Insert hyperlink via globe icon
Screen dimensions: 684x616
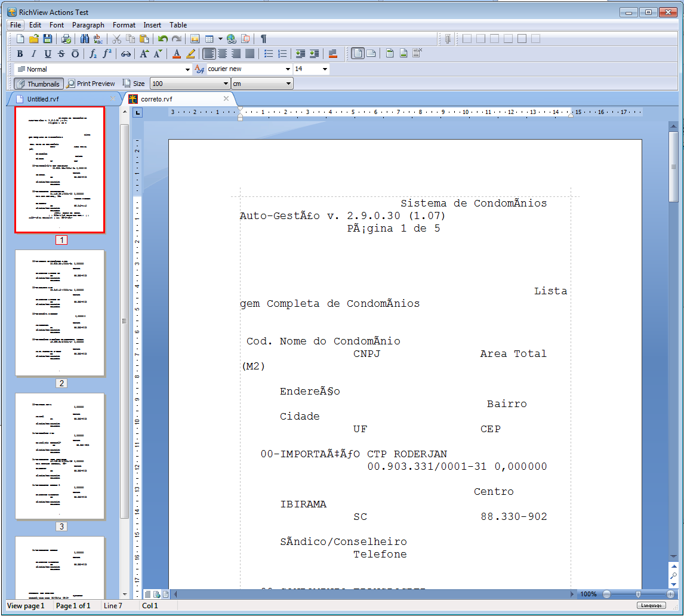(232, 39)
